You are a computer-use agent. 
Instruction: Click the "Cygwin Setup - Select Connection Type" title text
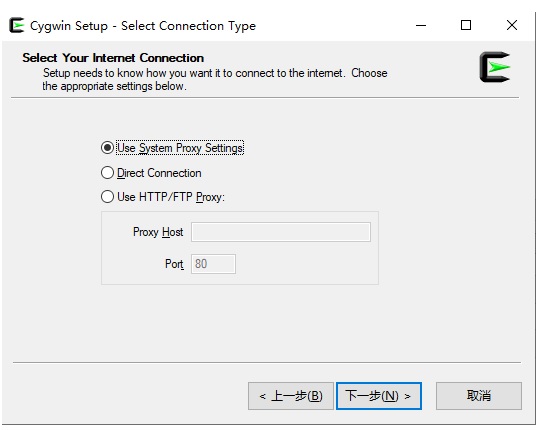[143, 26]
